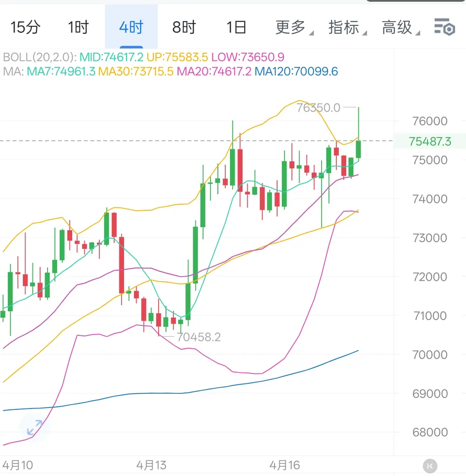The height and width of the screenshot is (476, 466).
Task: Click the 69000 price axis label
Action: [430, 394]
